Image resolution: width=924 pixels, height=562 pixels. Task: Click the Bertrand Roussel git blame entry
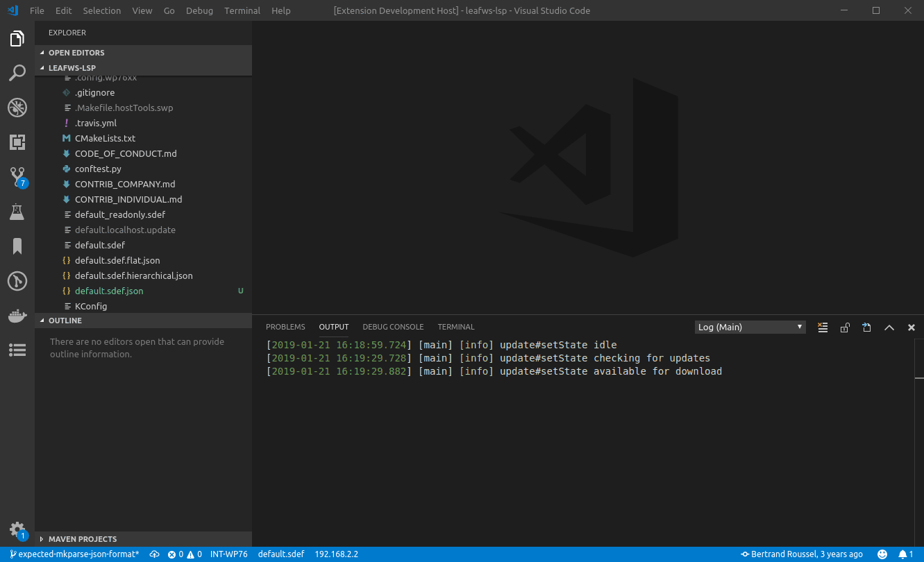(x=802, y=554)
